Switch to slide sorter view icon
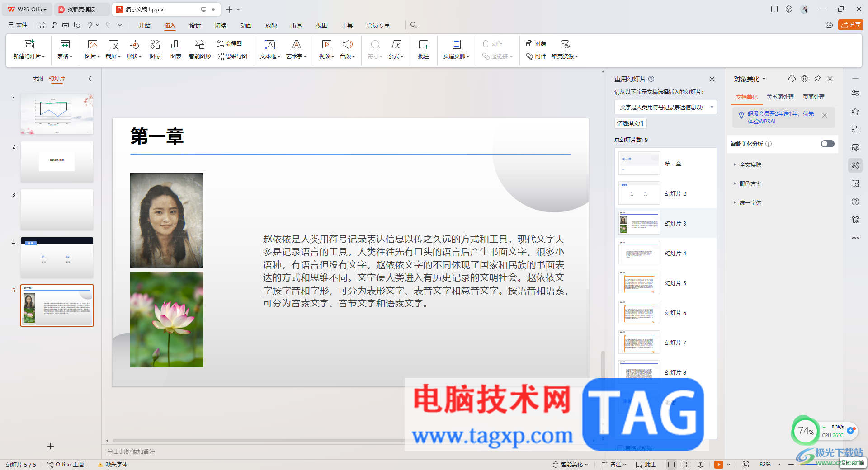 click(686, 464)
